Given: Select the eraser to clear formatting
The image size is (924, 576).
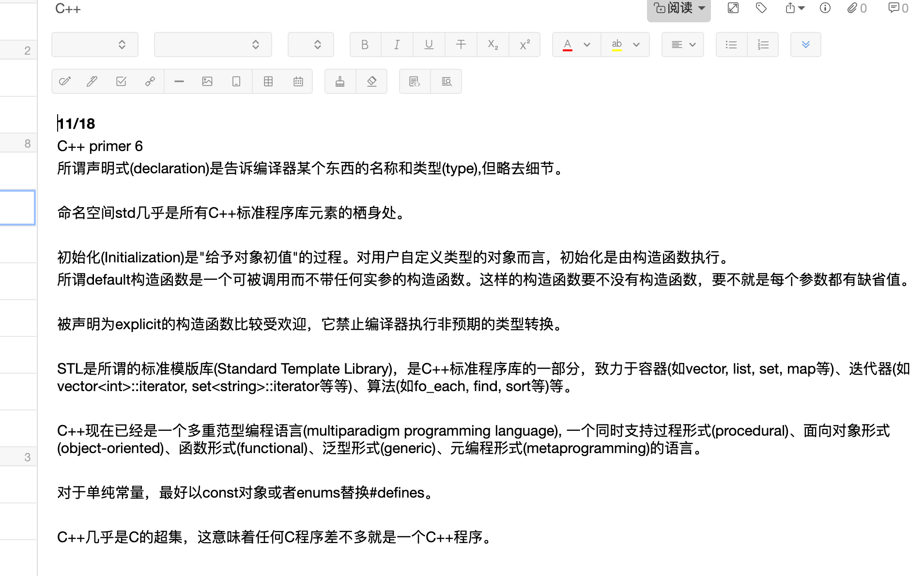Looking at the screenshot, I should click(x=371, y=81).
